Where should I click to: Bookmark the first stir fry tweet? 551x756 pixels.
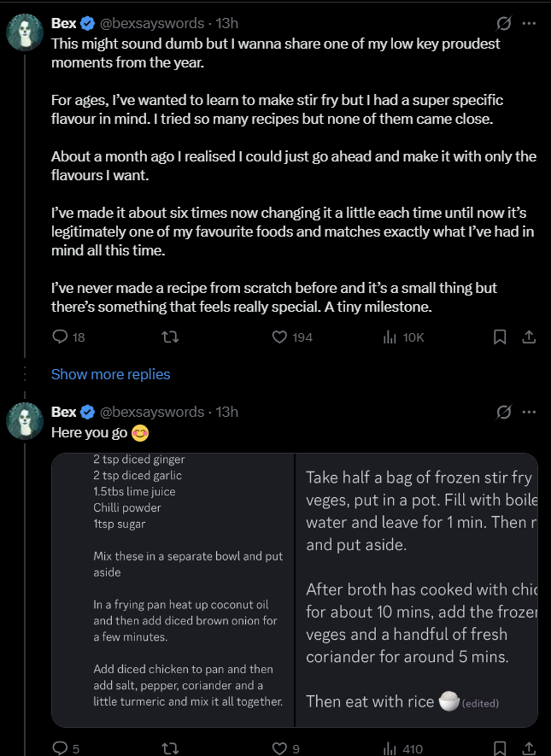pos(500,337)
